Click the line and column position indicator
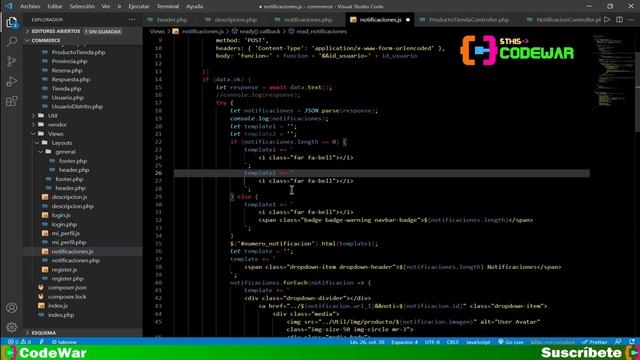Viewport: 640px width, 360px height. click(x=367, y=342)
